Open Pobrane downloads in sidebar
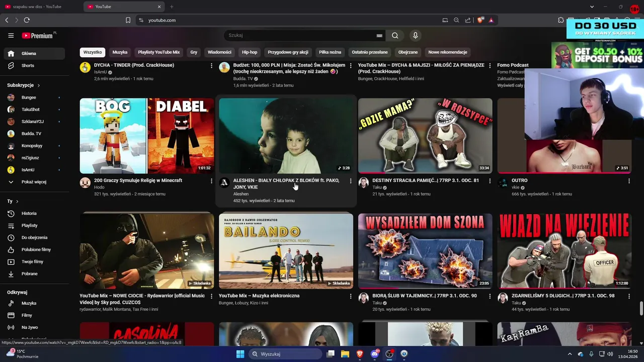 [34, 274]
